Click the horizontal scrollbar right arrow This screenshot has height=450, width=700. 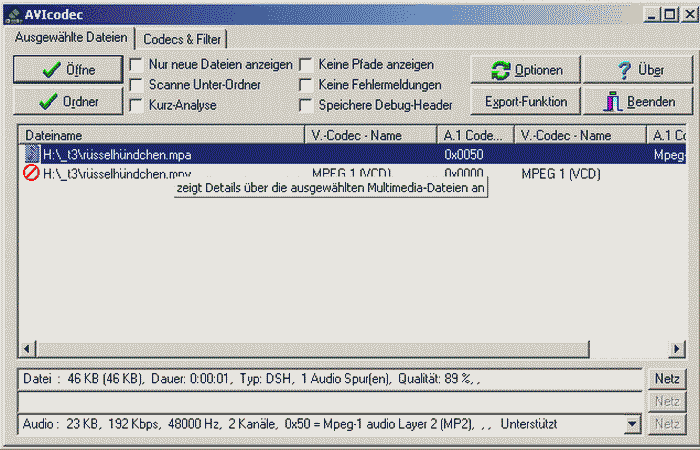(677, 347)
